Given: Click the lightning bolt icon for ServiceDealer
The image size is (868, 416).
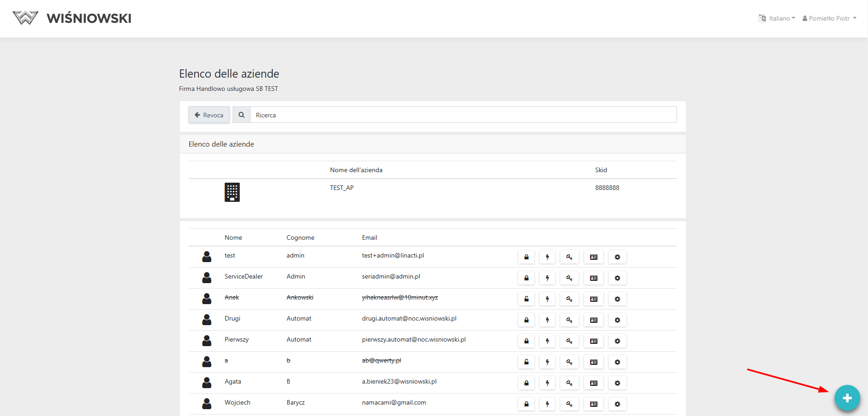Looking at the screenshot, I should (x=547, y=278).
